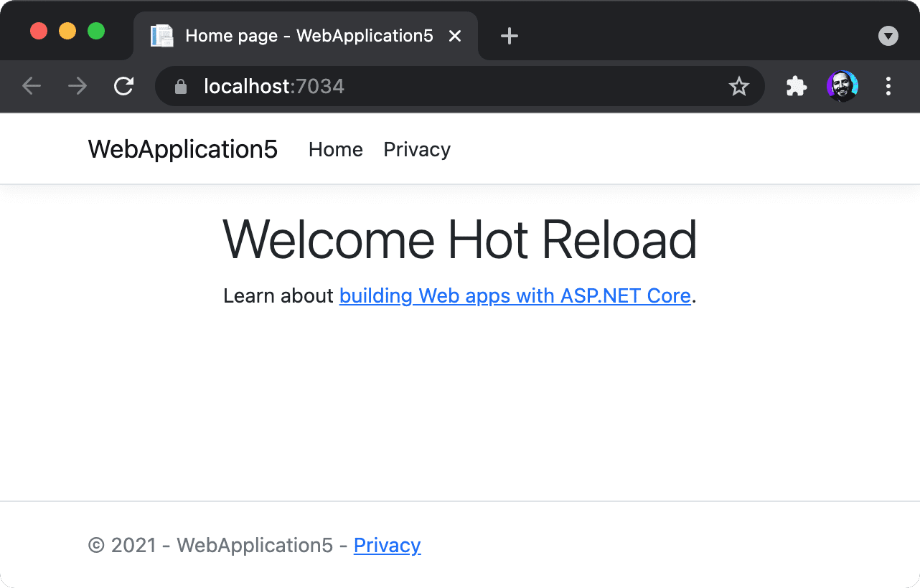
Task: Click the lock icon in the address bar
Action: 181,87
